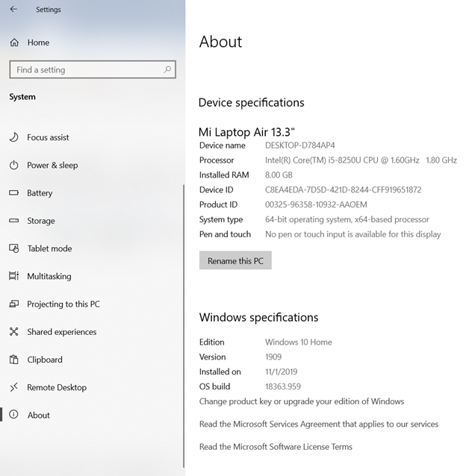Image resolution: width=466 pixels, height=476 pixels.
Task: Click the Battery icon in sidebar
Action: coord(13,192)
